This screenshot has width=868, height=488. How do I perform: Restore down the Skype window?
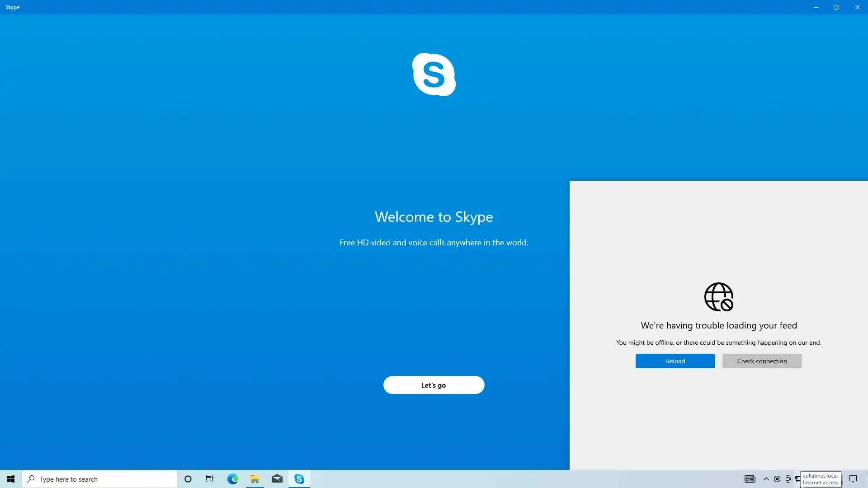pos(836,7)
